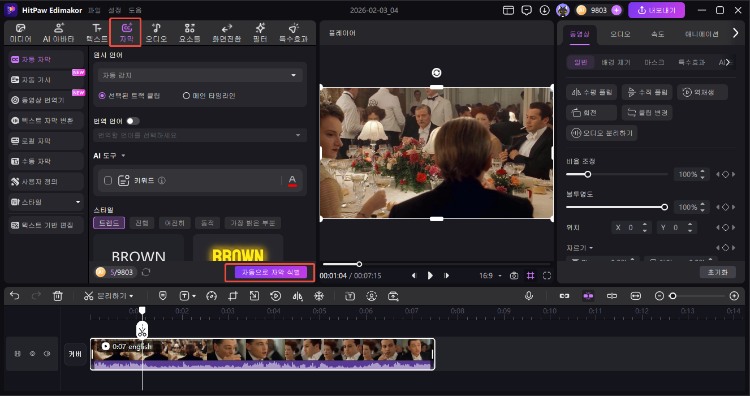Click the scale (비율 조절) slider handle
The image size is (750, 396).
click(x=588, y=175)
